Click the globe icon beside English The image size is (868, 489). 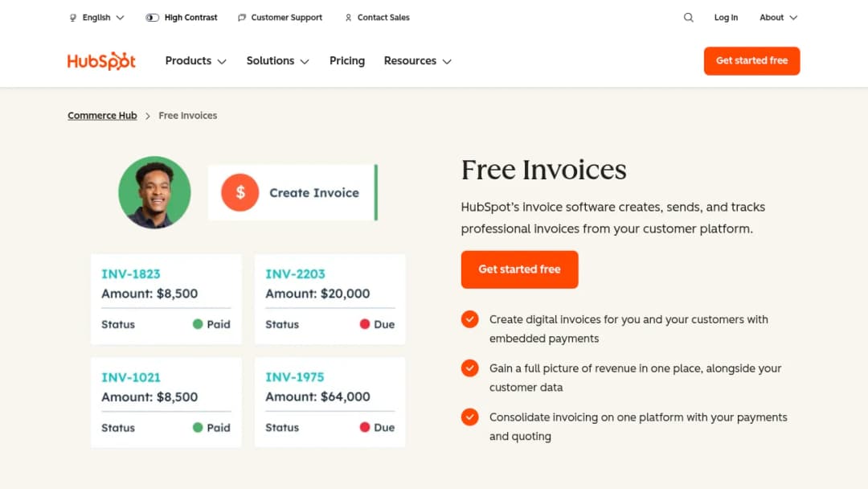click(x=73, y=18)
